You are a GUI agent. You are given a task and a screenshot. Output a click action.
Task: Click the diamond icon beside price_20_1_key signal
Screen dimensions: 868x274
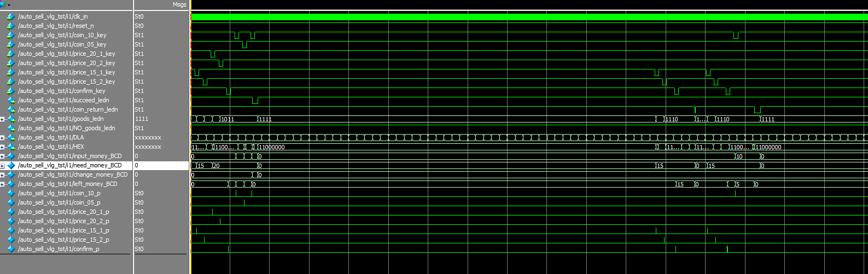point(10,54)
